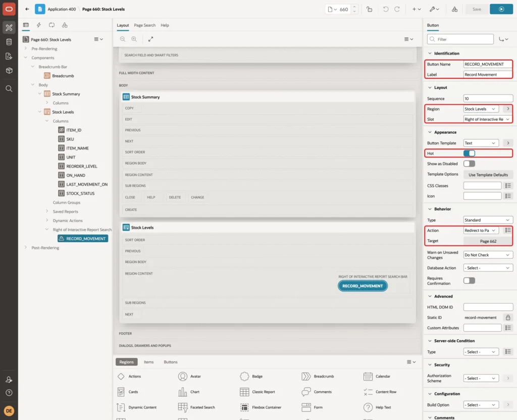Click the Button Name input field

(x=488, y=64)
